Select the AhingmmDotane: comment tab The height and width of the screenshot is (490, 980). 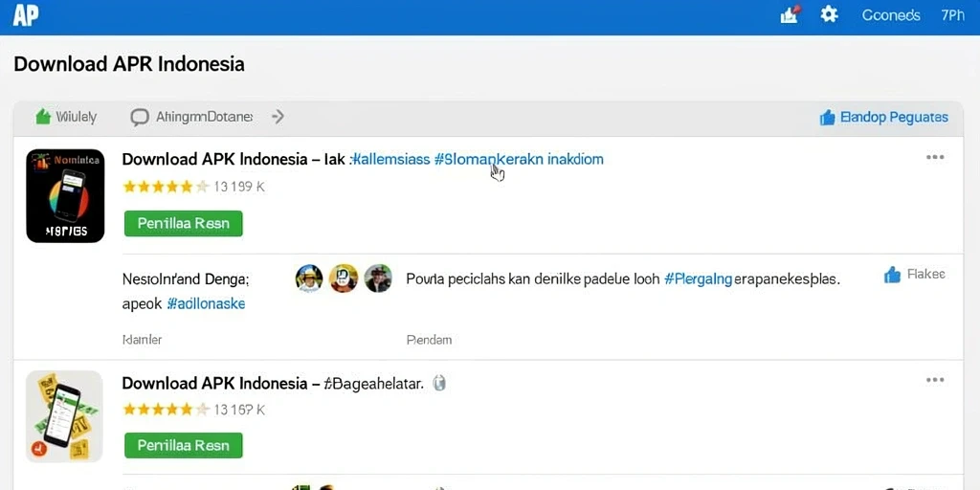tap(191, 117)
